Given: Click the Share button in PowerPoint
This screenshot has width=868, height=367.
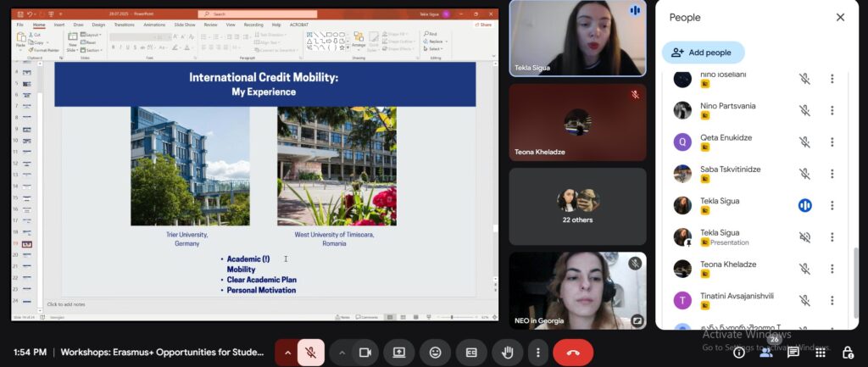Looking at the screenshot, I should point(485,25).
